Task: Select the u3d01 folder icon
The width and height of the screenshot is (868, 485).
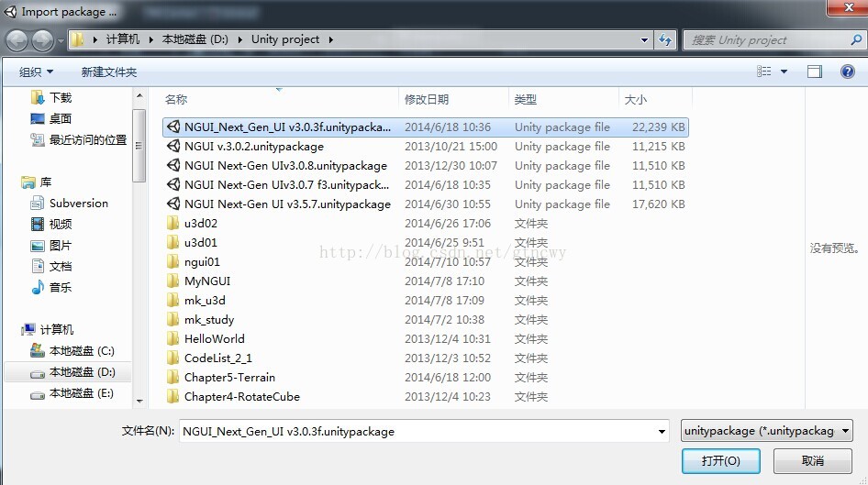Action: (x=173, y=242)
